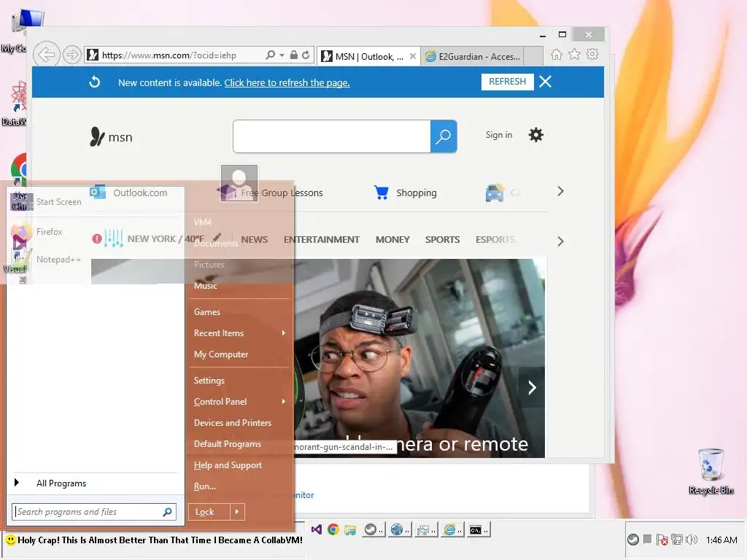The height and width of the screenshot is (560, 747).
Task: Close the MSN | Outlook tab
Action: pyautogui.click(x=413, y=56)
